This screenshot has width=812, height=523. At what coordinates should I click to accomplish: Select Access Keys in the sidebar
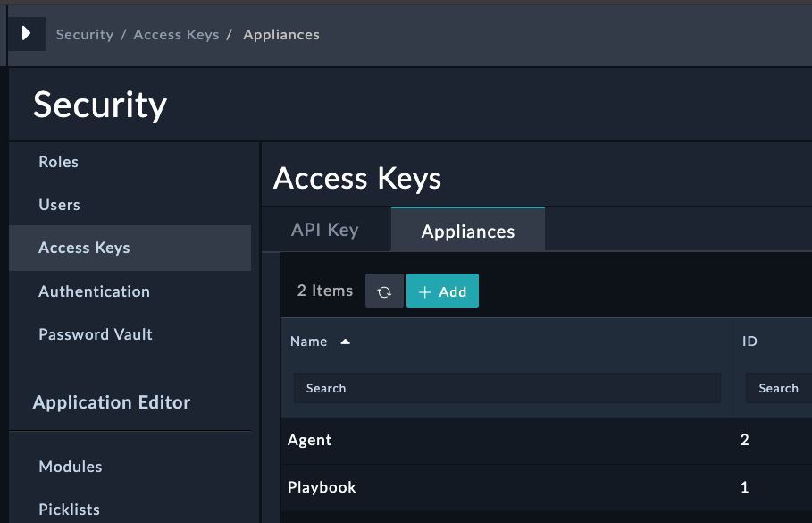[130, 248]
